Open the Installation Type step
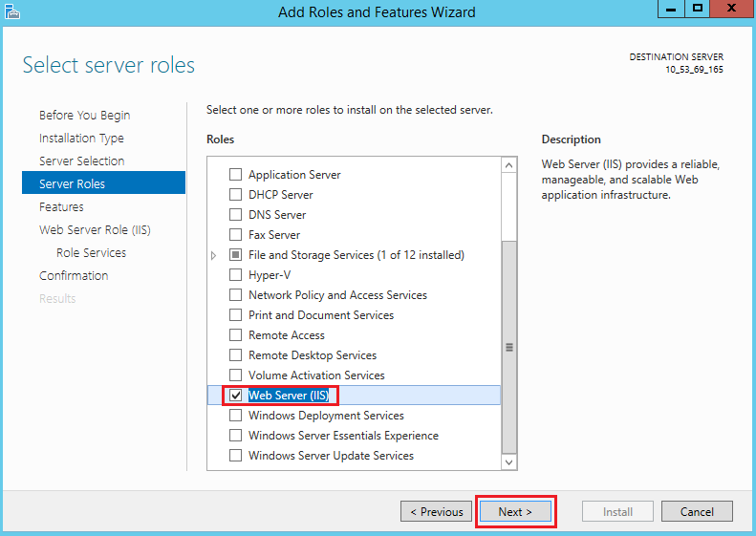Image resolution: width=756 pixels, height=536 pixels. 81,139
